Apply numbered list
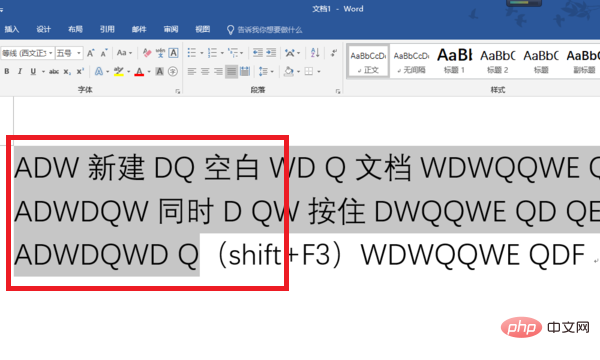Image resolution: width=600 pixels, height=360 pixels. pos(212,53)
